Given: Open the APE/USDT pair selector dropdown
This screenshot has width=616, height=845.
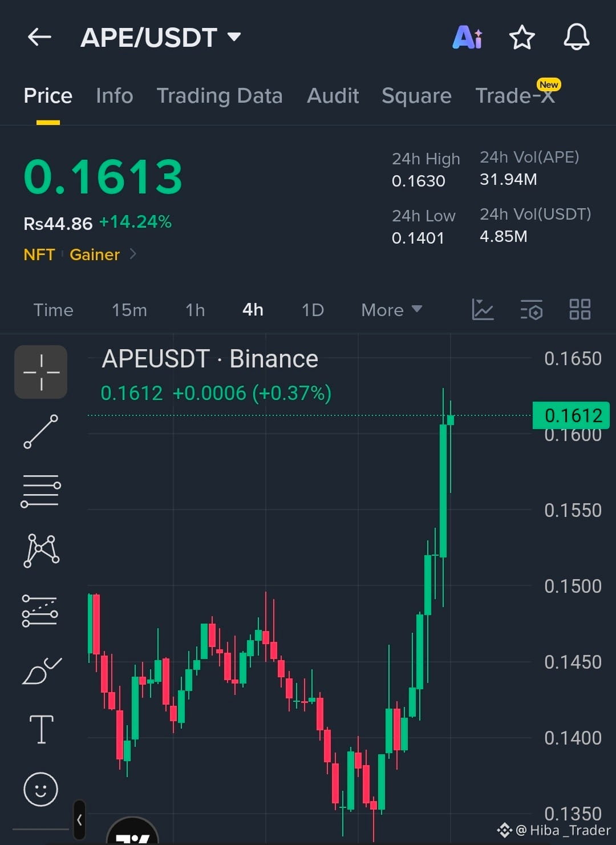Looking at the screenshot, I should [161, 38].
